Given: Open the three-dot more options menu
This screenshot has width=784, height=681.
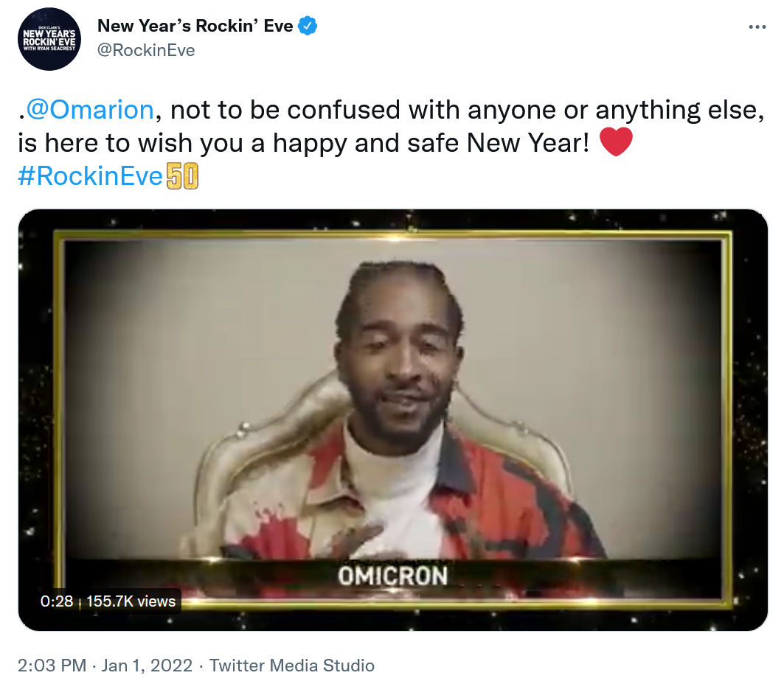Looking at the screenshot, I should [757, 27].
